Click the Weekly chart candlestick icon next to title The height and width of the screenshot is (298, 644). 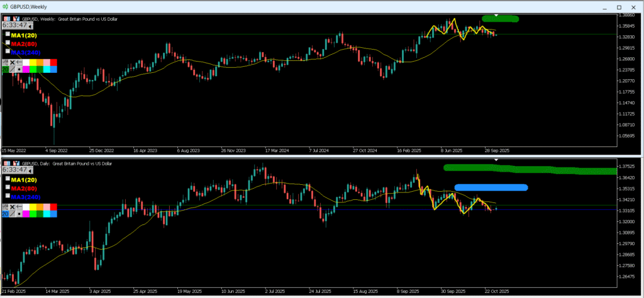point(16,19)
